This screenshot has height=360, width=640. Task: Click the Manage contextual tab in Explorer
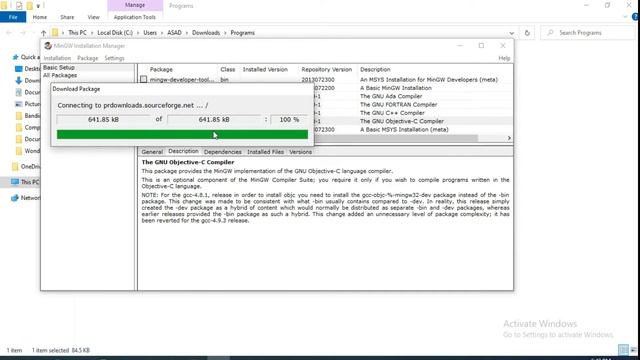coord(135,5)
